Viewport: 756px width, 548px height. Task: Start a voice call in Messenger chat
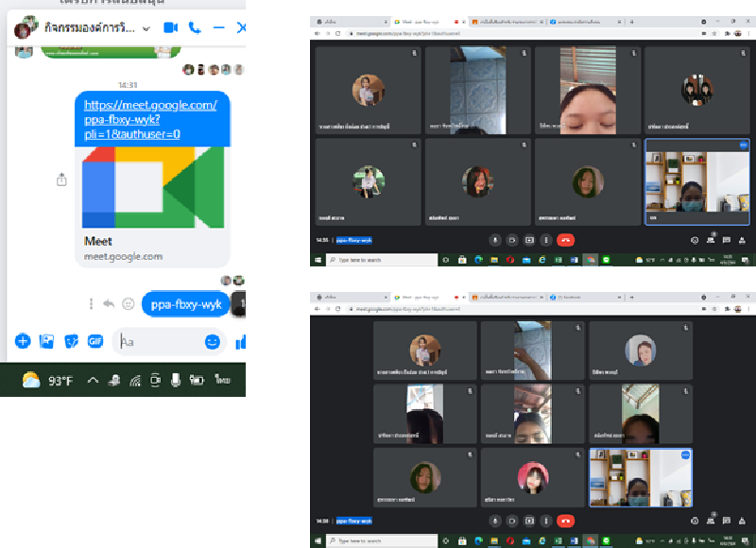click(195, 28)
